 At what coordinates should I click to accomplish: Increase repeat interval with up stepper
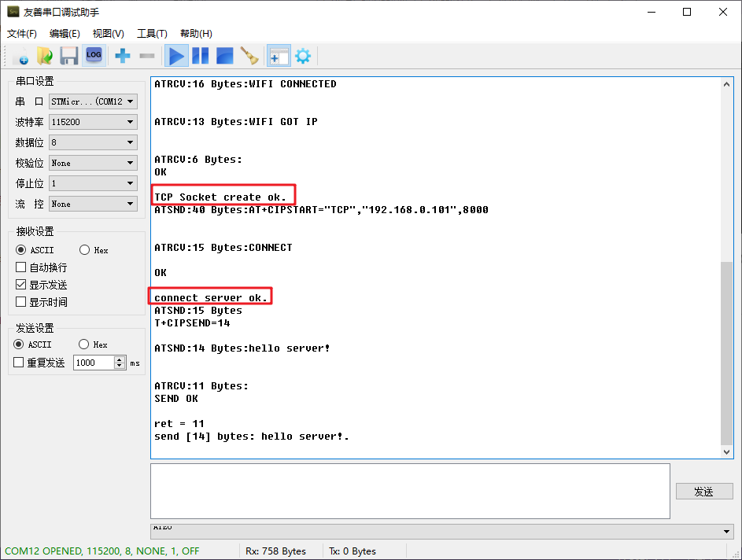pos(120,359)
